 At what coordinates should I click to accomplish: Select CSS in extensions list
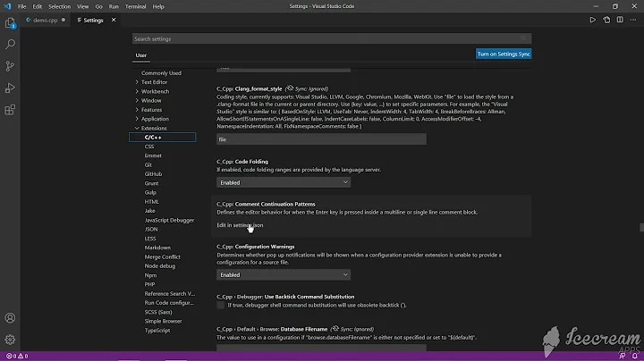[x=149, y=147]
